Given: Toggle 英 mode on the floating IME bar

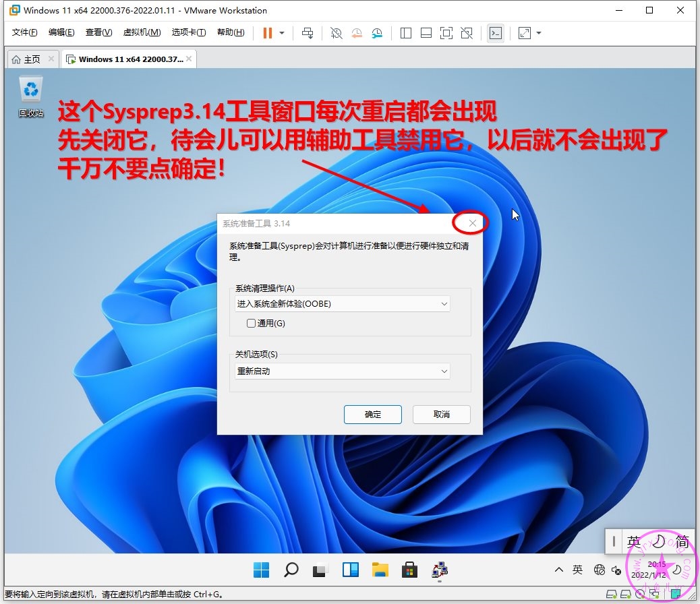Looking at the screenshot, I should [634, 542].
